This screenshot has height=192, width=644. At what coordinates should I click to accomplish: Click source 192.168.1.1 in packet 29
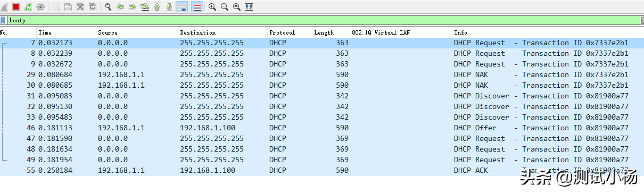[x=121, y=74]
